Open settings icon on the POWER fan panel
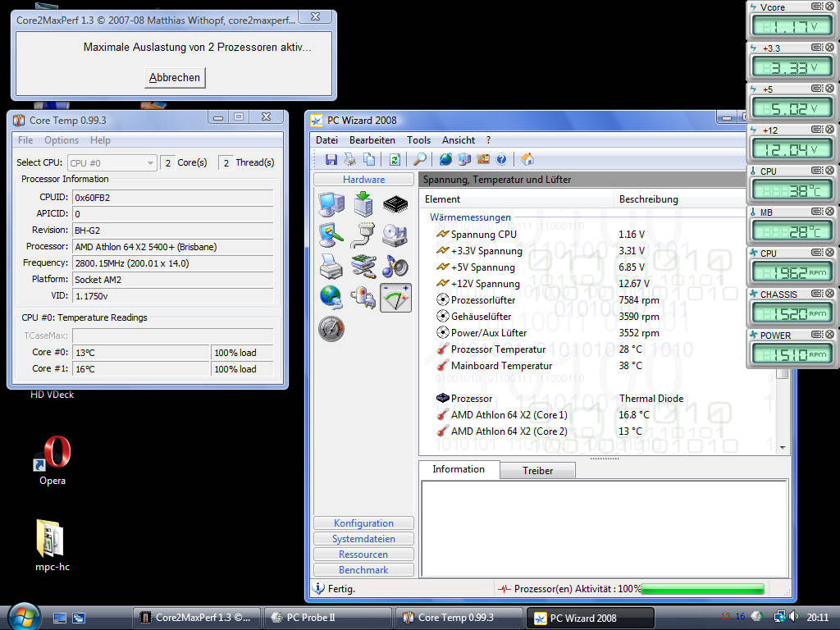Image resolution: width=840 pixels, height=630 pixels. pos(817,335)
